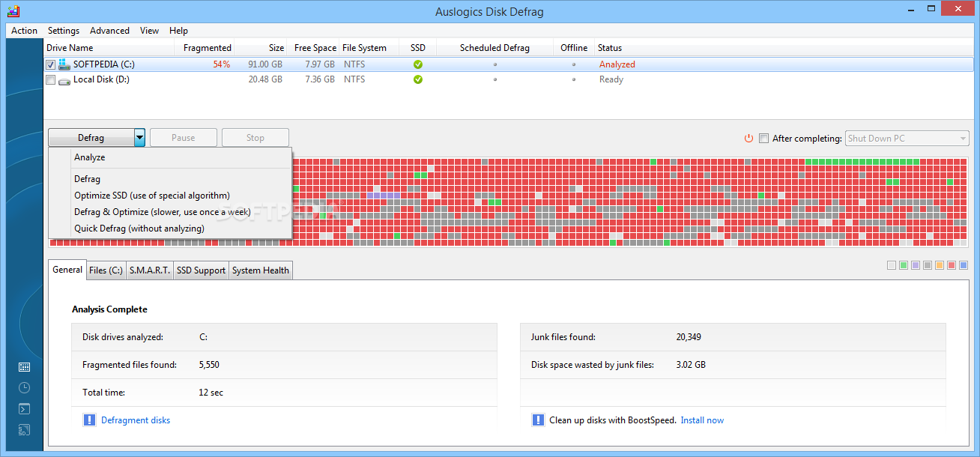
Task: Uncheck the SOFTPEDIA (C:) drive checkbox
Action: point(50,64)
